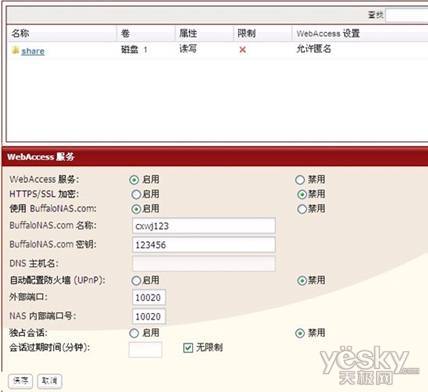Click the external port field
This screenshot has width=428, height=392.
[149, 297]
